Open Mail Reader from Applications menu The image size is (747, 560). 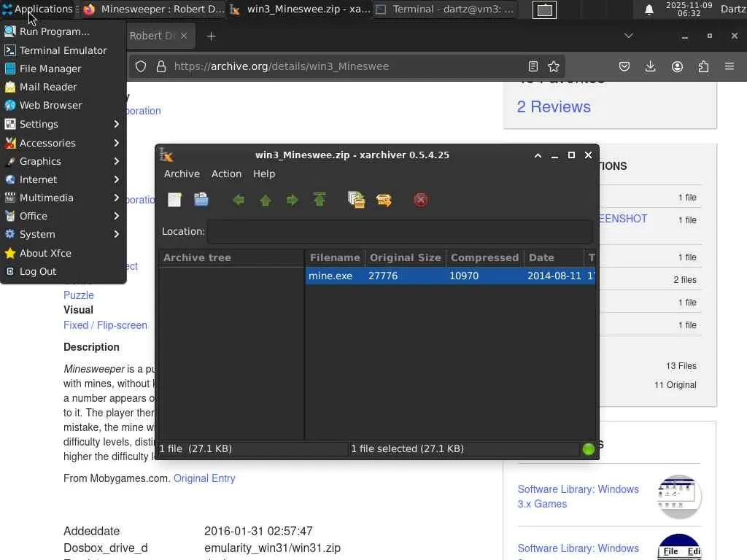[x=63, y=87]
